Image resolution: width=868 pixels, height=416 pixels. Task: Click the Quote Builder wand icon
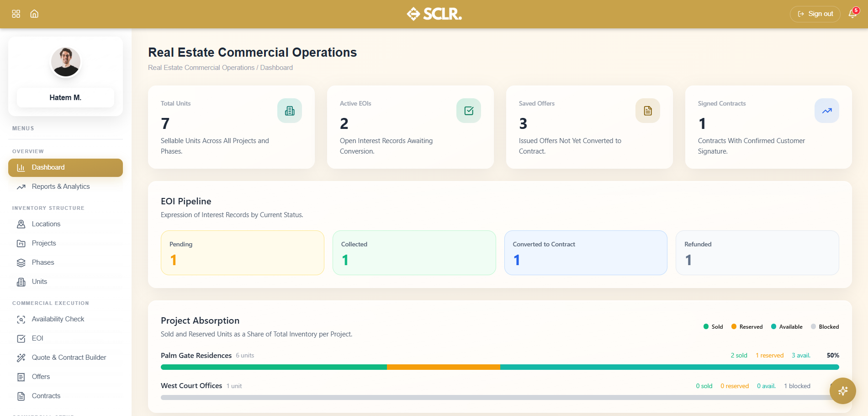coord(21,358)
